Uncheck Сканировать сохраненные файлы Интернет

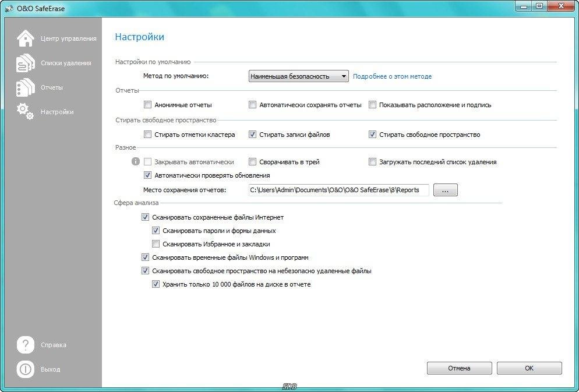click(x=145, y=217)
